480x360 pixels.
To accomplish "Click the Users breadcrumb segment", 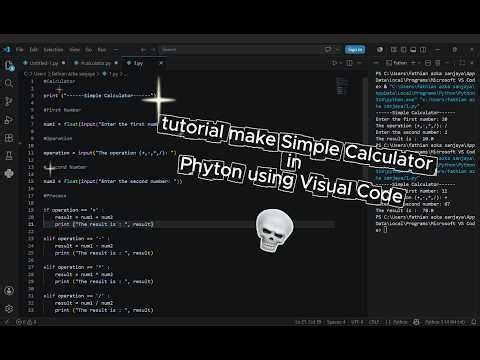I will [40, 74].
